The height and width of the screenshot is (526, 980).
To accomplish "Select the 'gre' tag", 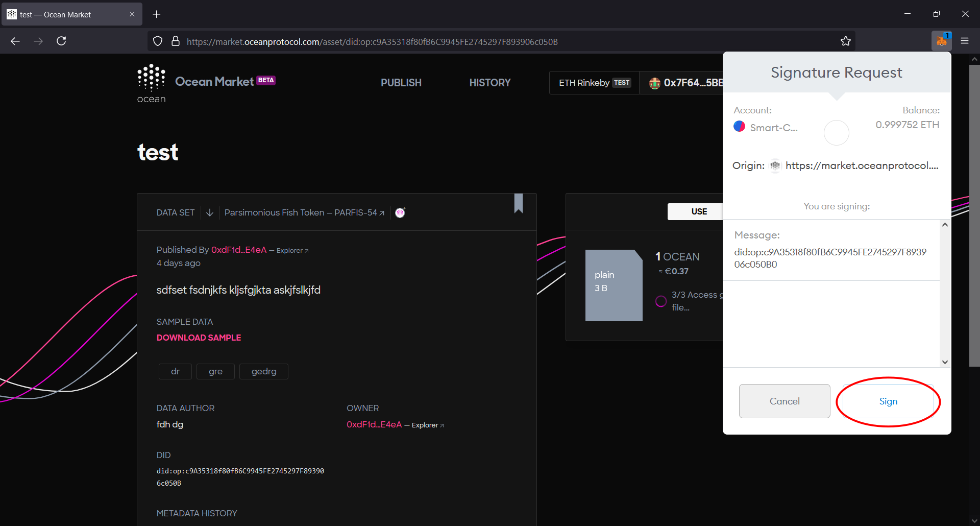I will 215,371.
